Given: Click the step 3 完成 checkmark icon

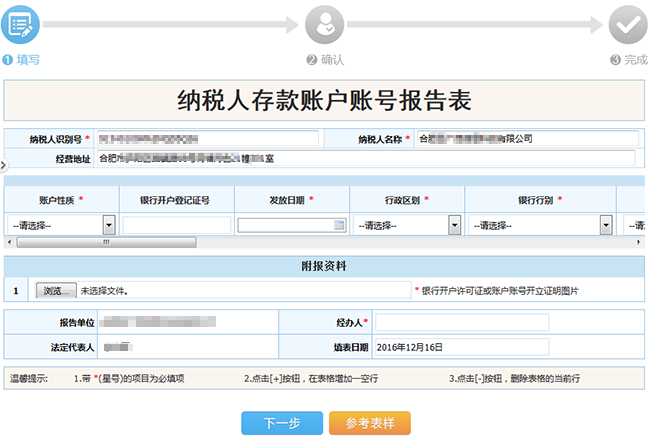Looking at the screenshot, I should tap(627, 22).
